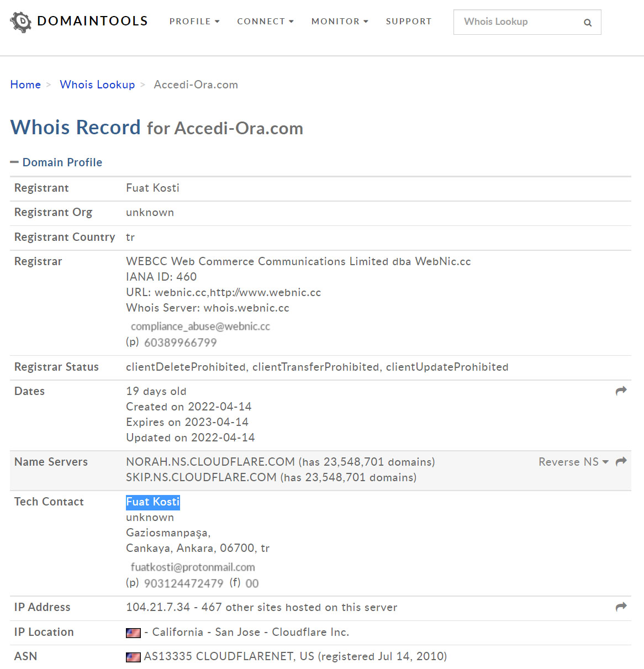Click the clientDeleteProhibited status text
Screen dimensions: 644x669
[186, 367]
